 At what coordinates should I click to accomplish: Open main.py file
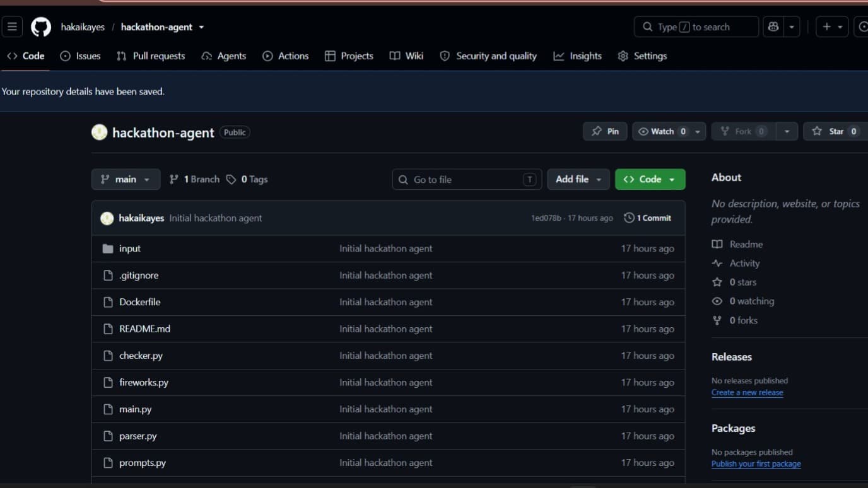pos(136,409)
